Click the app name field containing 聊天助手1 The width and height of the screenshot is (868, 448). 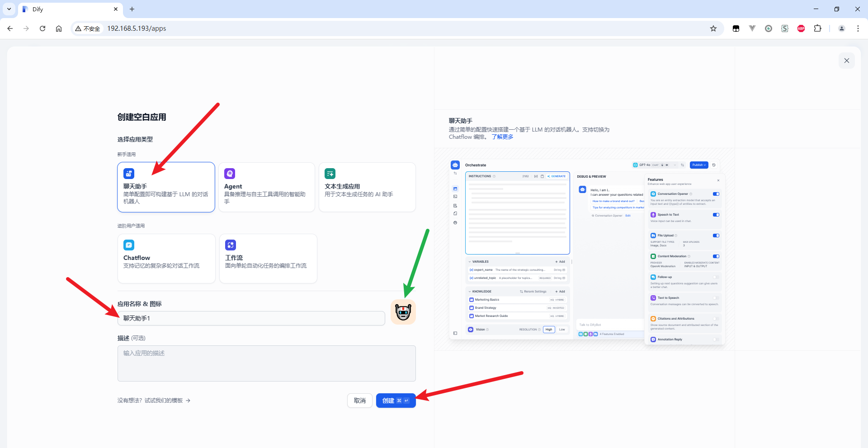[251, 318]
